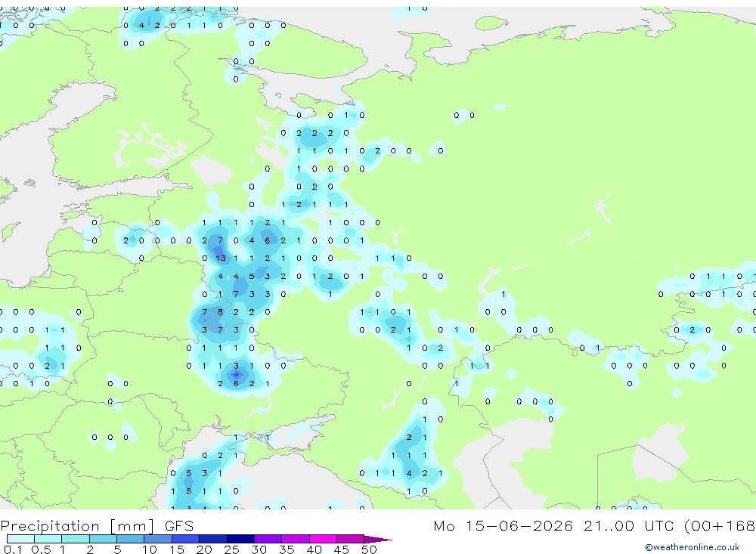Select legend swatch between 5 and 10

(x=130, y=539)
